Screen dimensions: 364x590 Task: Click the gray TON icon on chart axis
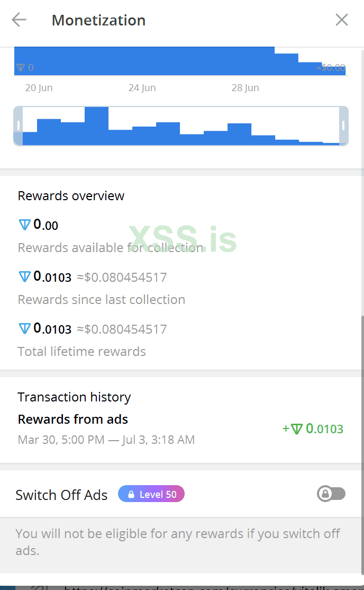21,68
